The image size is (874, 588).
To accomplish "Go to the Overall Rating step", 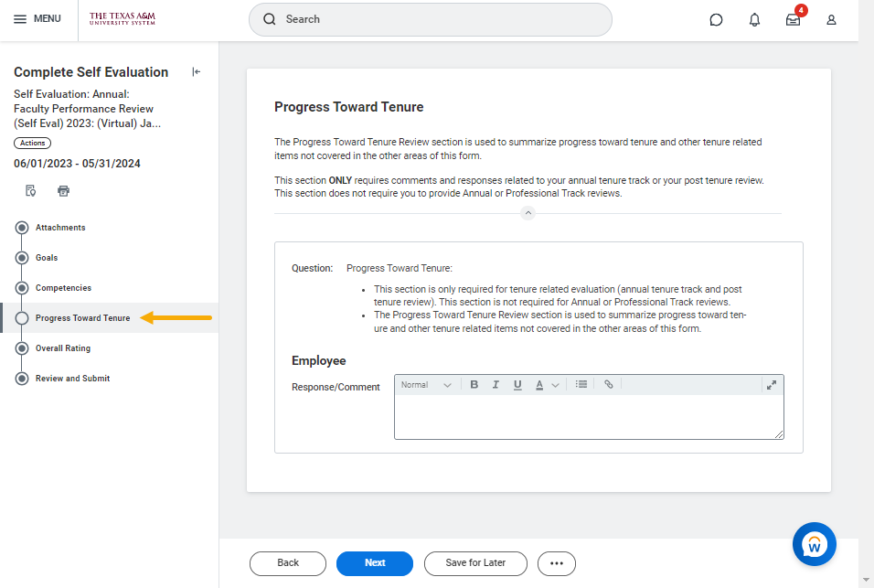I will tap(62, 348).
